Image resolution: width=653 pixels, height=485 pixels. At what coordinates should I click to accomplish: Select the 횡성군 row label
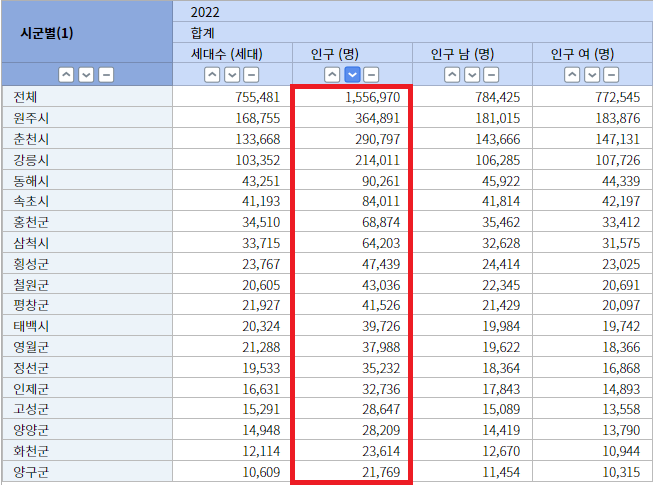(x=87, y=264)
